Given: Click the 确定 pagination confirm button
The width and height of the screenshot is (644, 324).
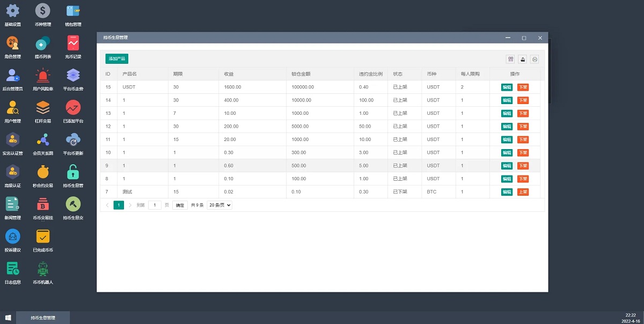Looking at the screenshot, I should pos(180,205).
